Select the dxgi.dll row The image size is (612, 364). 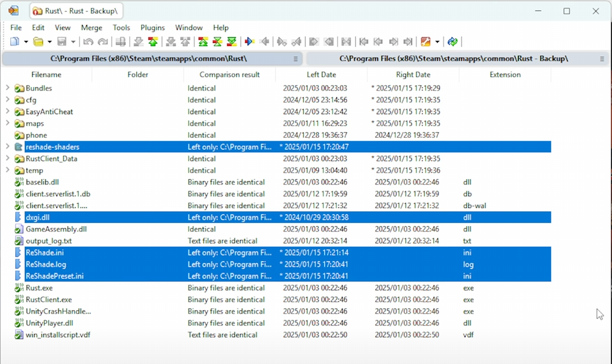(x=287, y=217)
